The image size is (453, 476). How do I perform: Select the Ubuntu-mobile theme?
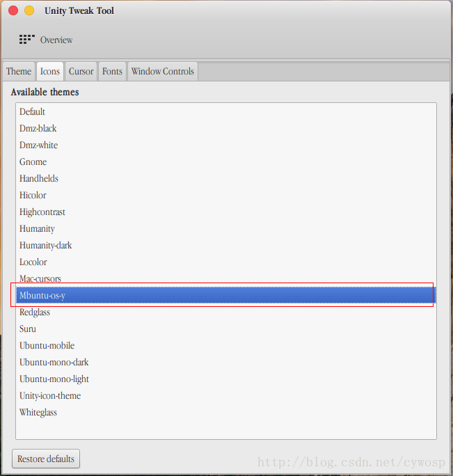coord(226,345)
